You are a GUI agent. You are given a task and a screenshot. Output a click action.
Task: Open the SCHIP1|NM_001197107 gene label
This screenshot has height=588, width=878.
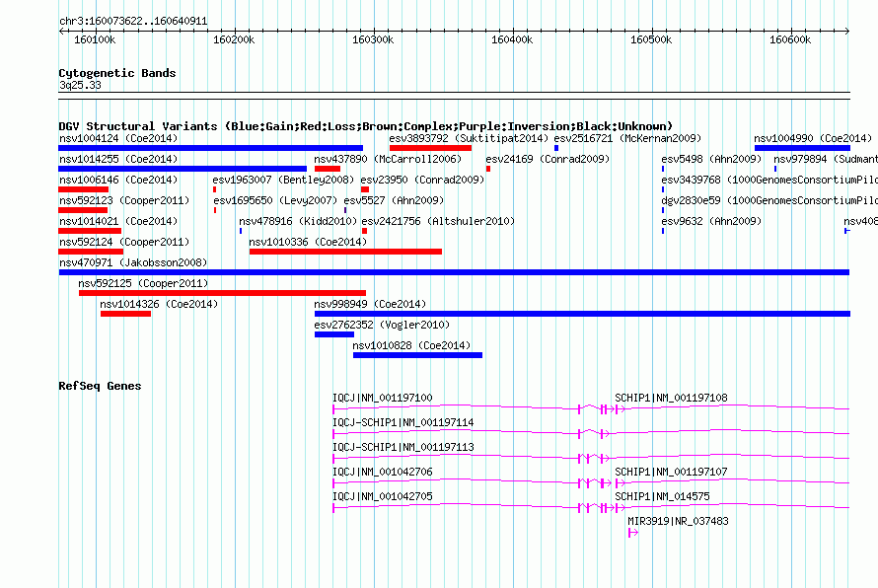point(672,473)
